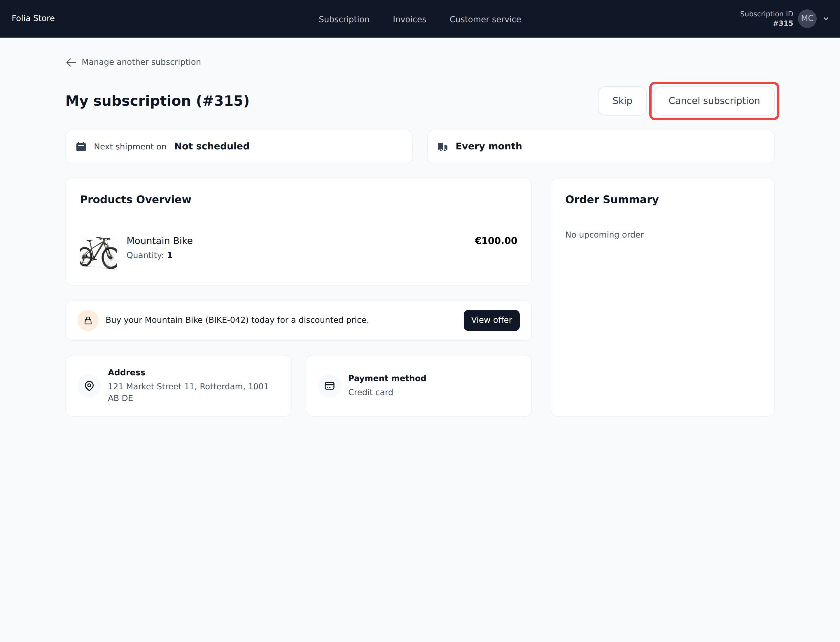Click the Mountain Bike product name
Viewport: 840px width, 642px height.
[160, 241]
